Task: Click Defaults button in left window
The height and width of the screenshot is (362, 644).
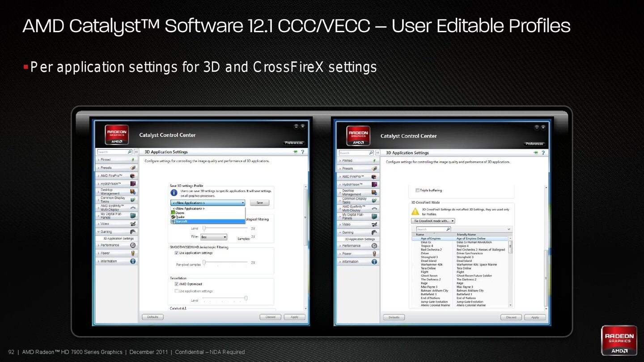Action: coord(153,317)
